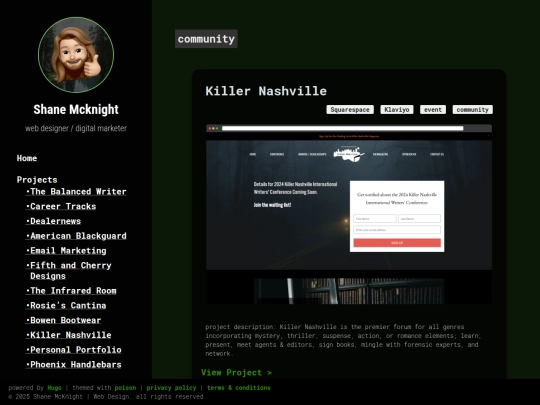
Task: Open Rosie's Cantina in the sidebar
Action: click(66, 305)
